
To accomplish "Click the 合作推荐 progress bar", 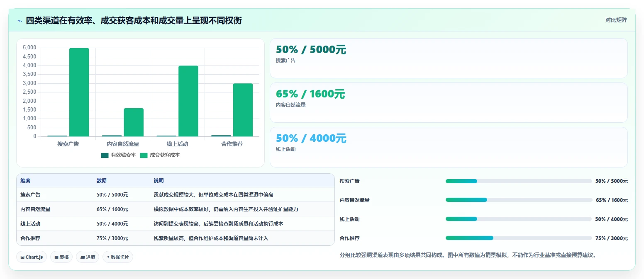I will [x=519, y=238].
